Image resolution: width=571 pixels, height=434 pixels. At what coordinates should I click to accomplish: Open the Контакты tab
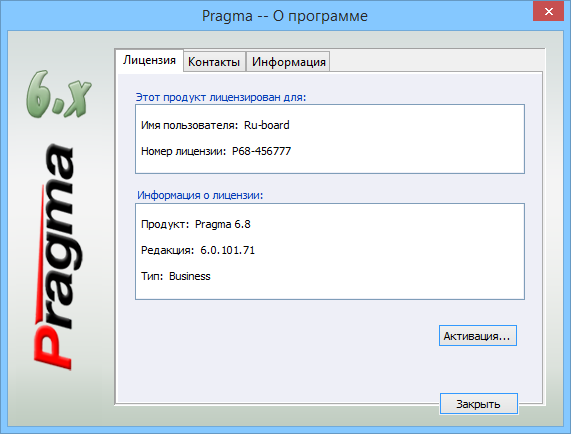point(214,62)
